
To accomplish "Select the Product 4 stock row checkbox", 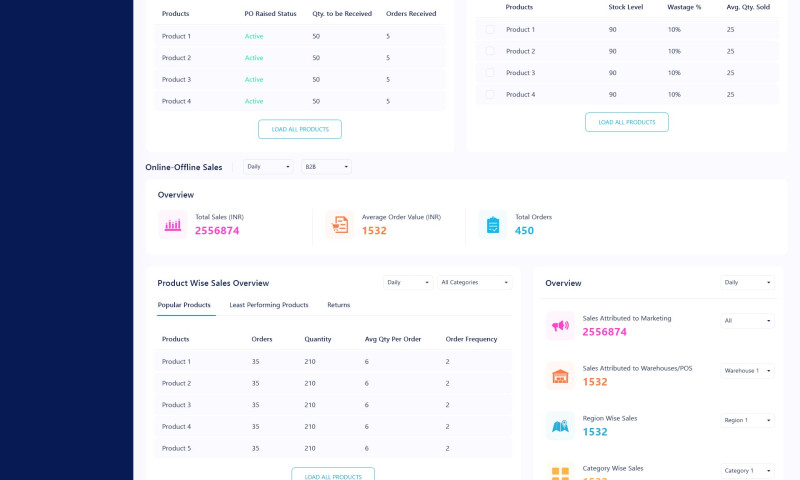I will (490, 94).
